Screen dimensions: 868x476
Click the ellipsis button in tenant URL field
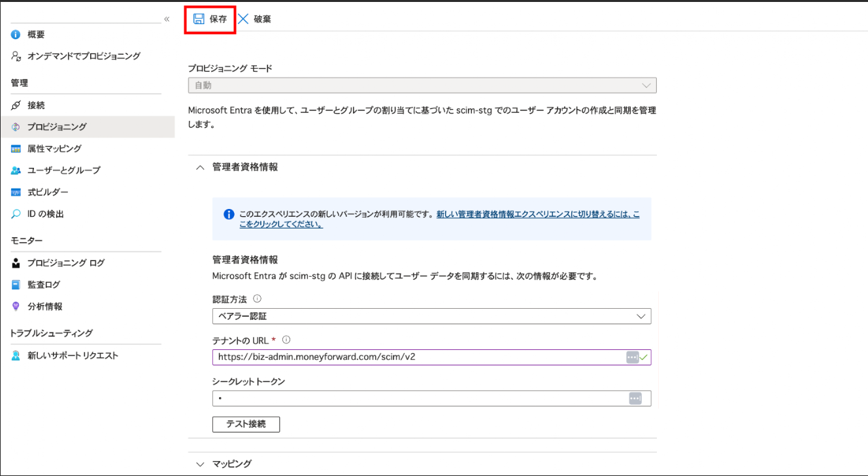coord(632,357)
